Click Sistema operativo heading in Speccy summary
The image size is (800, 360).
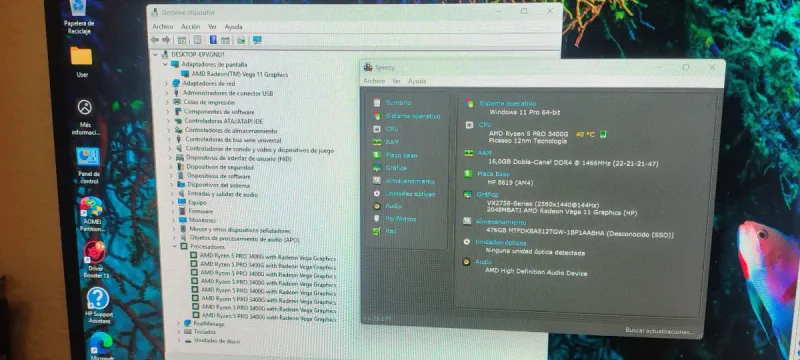(x=508, y=104)
